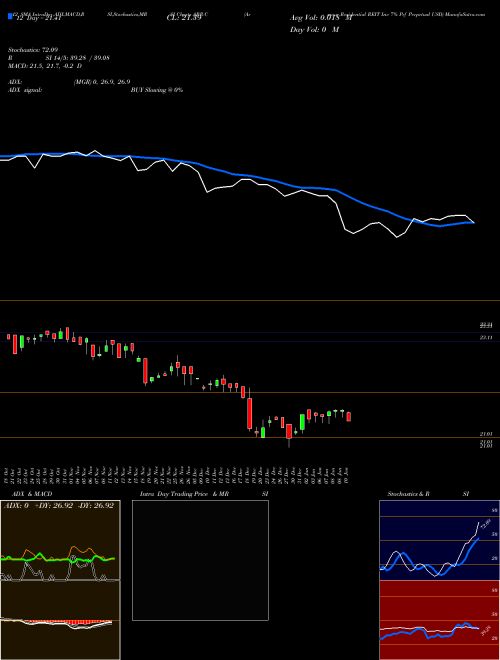Click the endpoint of the blue SMA line

click(474, 223)
